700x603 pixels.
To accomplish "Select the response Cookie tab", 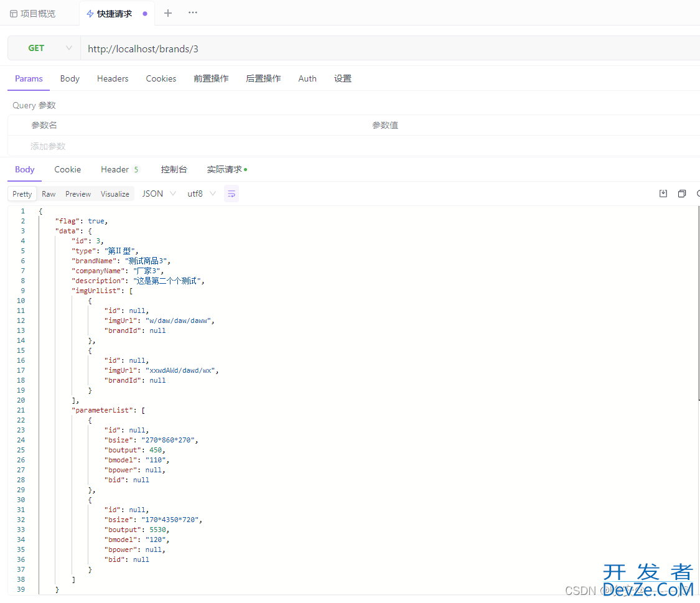I will coord(67,170).
